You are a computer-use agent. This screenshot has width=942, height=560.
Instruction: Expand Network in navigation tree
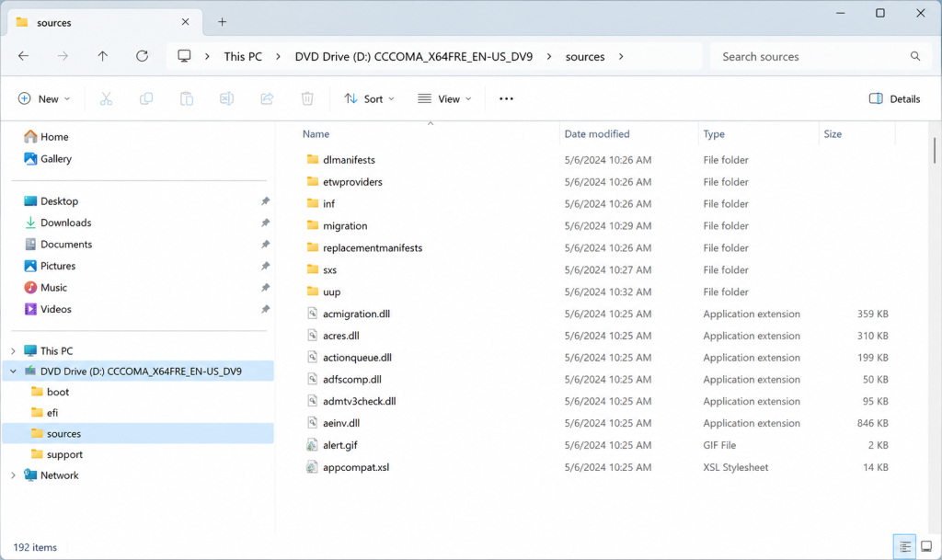(x=13, y=475)
